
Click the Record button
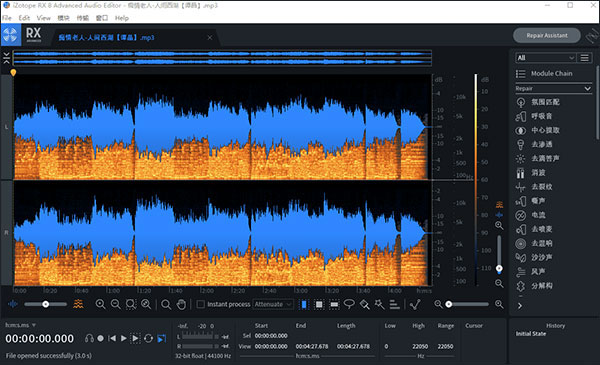point(100,338)
